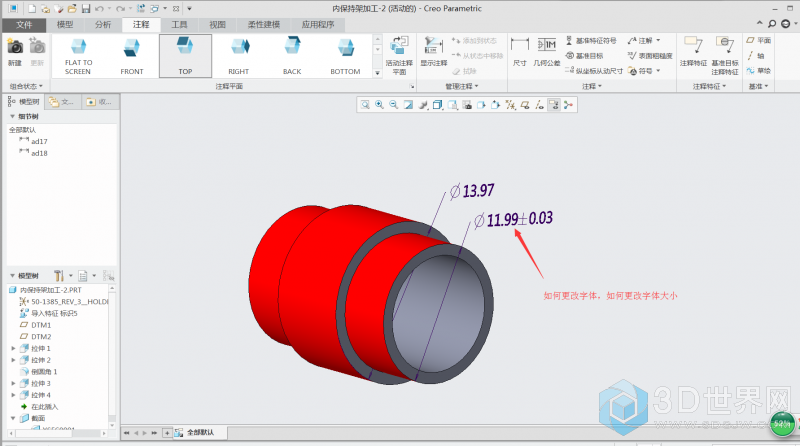The image size is (800, 446).
Task: Click 表面粗糙度 surface finish button
Action: pos(651,56)
